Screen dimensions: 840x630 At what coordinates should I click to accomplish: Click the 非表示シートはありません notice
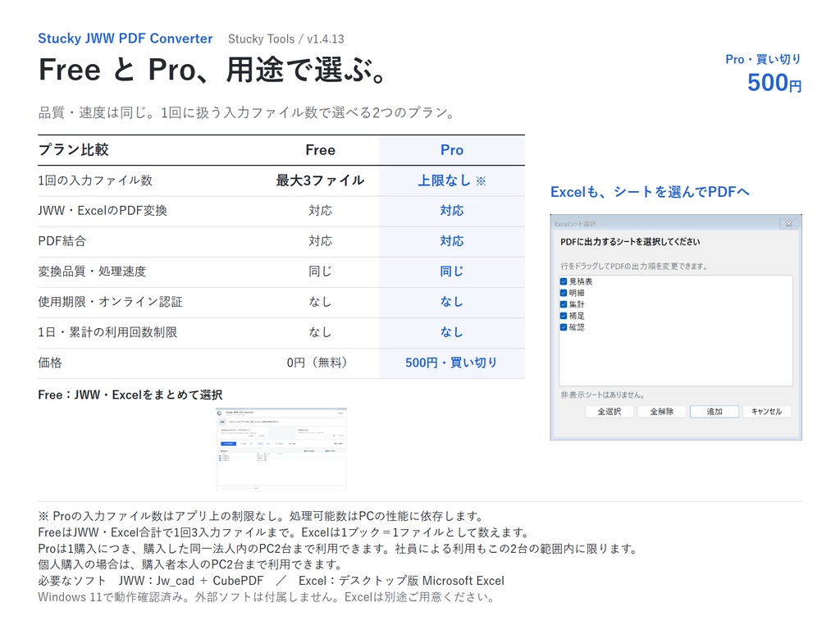(603, 395)
